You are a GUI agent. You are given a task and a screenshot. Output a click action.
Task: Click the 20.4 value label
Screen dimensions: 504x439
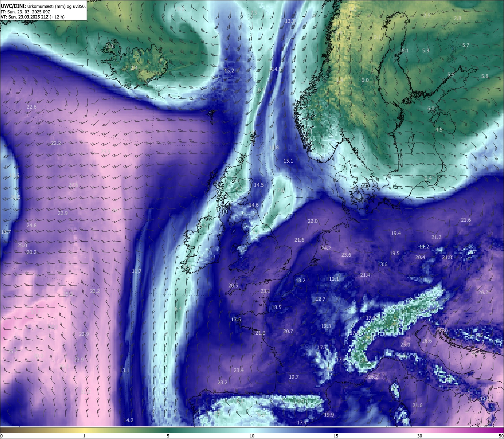tap(420, 257)
